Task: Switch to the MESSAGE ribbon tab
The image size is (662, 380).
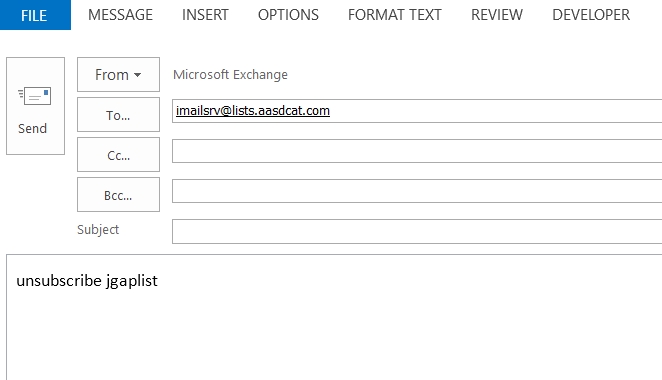Action: point(120,15)
